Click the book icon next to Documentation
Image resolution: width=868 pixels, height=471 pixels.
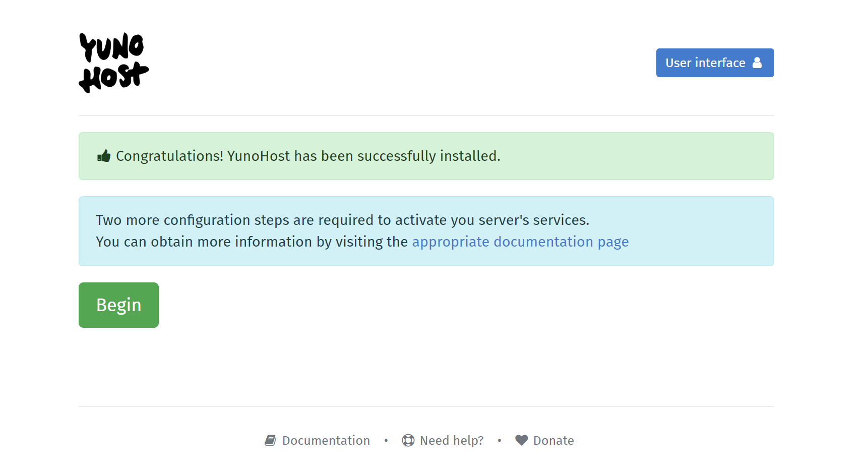pyautogui.click(x=271, y=440)
